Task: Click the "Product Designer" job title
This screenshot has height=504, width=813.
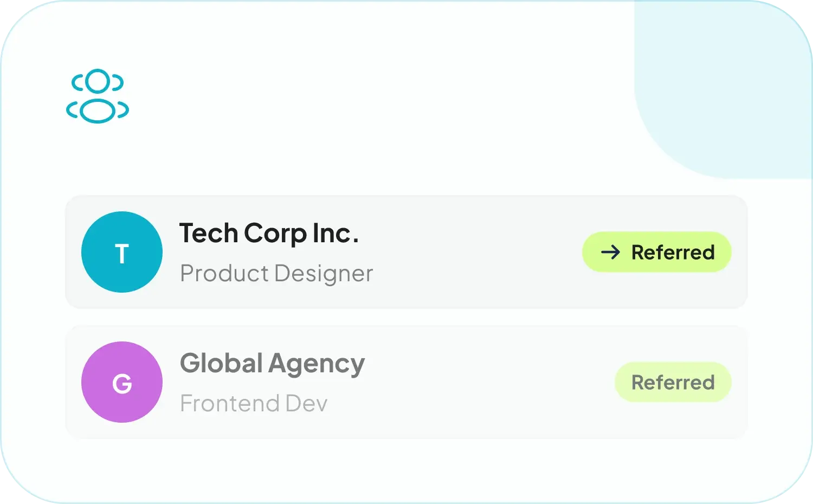Action: (276, 273)
